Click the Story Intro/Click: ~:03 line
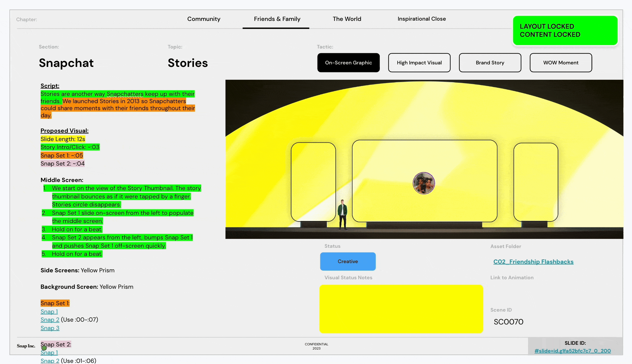The width and height of the screenshot is (632, 364). 70,147
